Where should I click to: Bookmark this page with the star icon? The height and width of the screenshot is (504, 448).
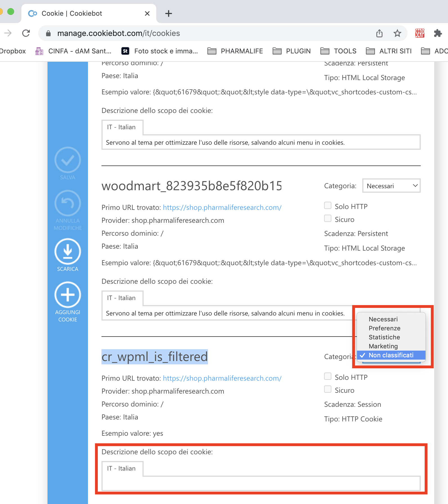tap(397, 33)
